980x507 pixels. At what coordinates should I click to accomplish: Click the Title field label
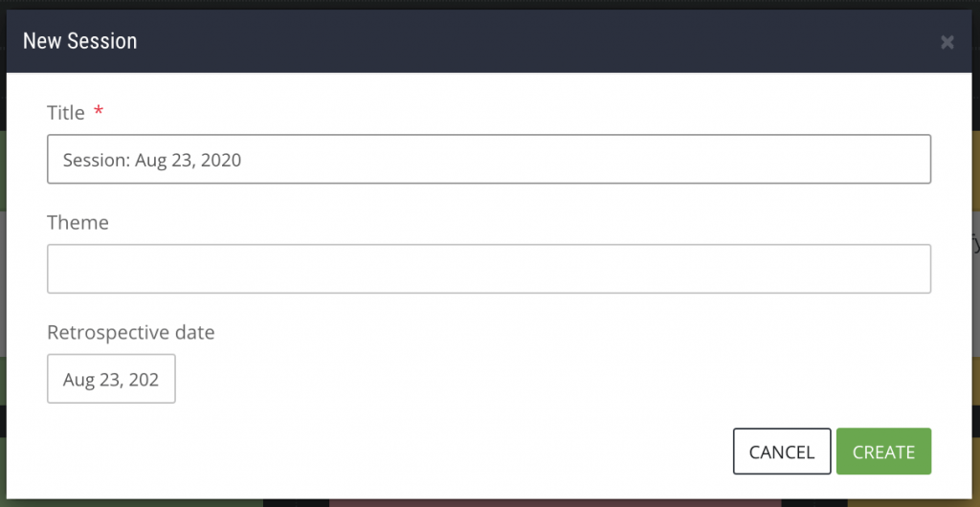pyautogui.click(x=66, y=113)
